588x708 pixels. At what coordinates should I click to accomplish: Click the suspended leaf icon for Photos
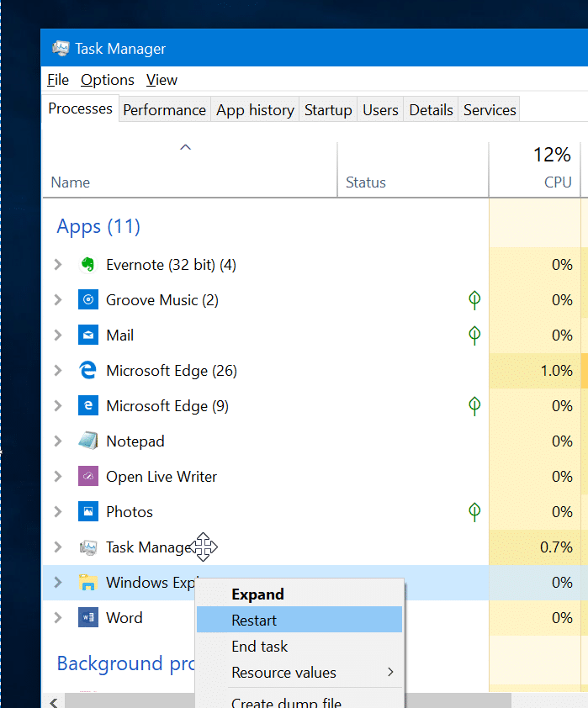474,511
